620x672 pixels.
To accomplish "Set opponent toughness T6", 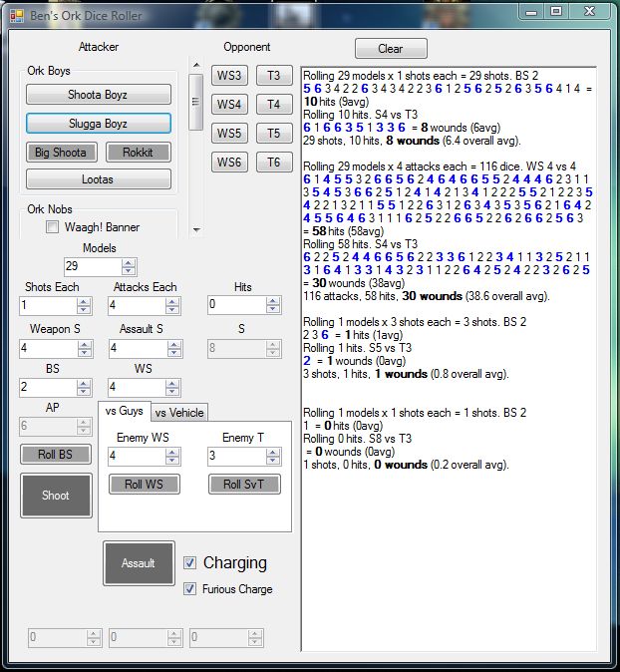I will (x=274, y=162).
